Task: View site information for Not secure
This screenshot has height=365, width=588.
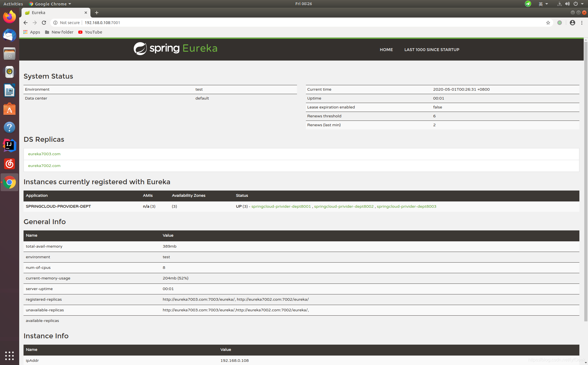Action: tap(66, 23)
